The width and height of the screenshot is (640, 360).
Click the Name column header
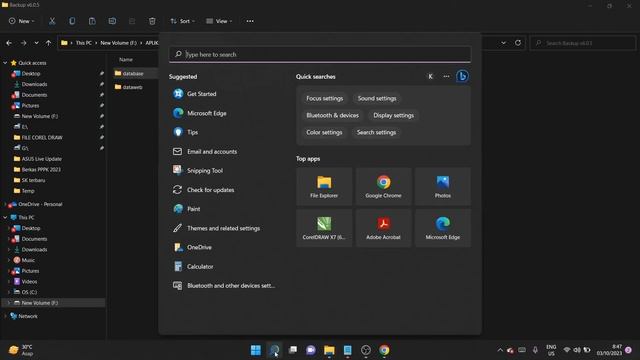126,60
